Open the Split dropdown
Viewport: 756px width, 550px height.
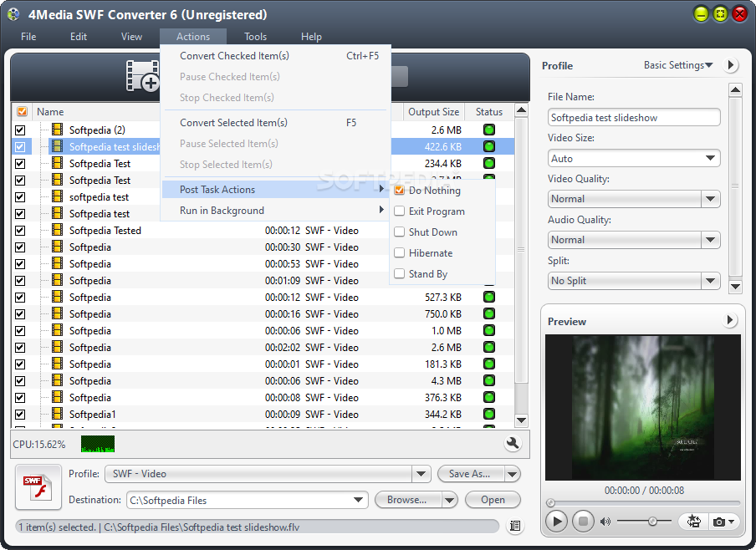click(x=710, y=281)
